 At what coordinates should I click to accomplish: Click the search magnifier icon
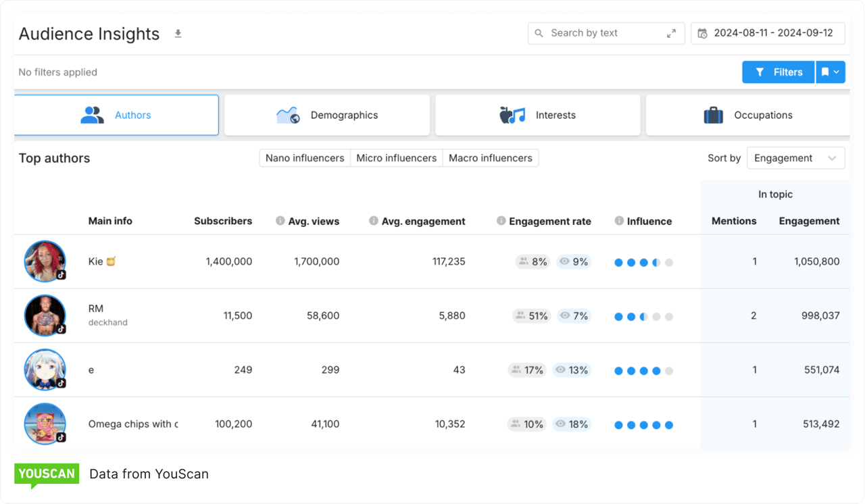pos(539,33)
